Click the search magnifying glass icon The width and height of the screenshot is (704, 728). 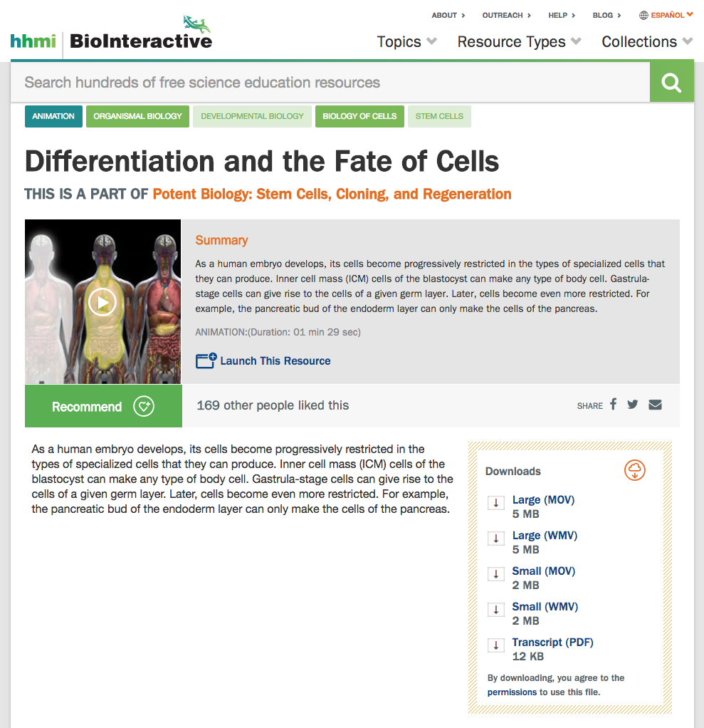click(x=671, y=81)
